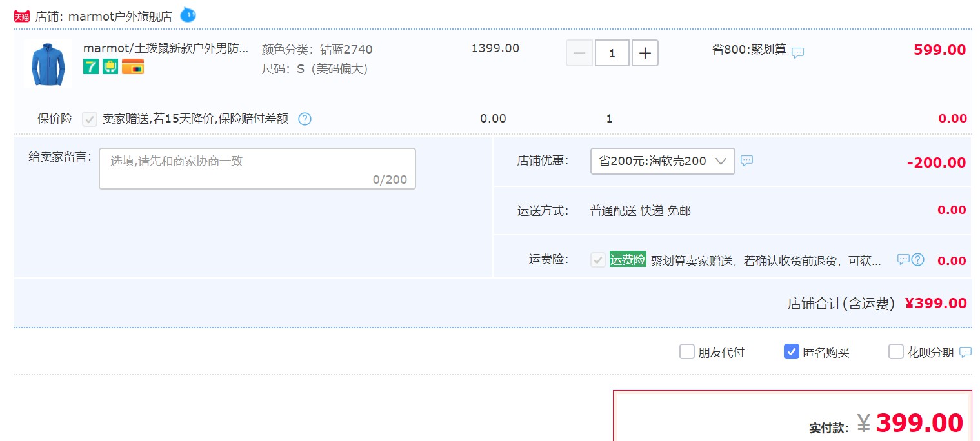Image resolution: width=980 pixels, height=441 pixels.
Task: Open the comment icon beside 省800:聚划算
Action: click(x=798, y=53)
